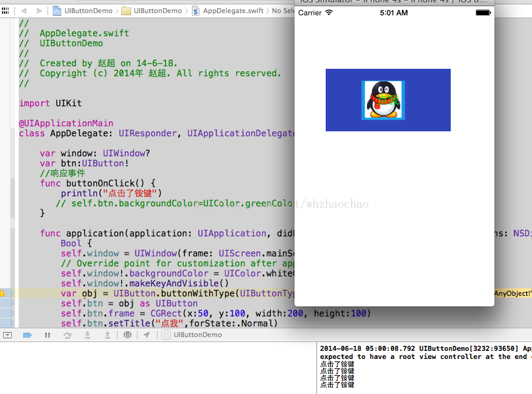
Task: Click the setTitle forState line
Action: [169, 323]
